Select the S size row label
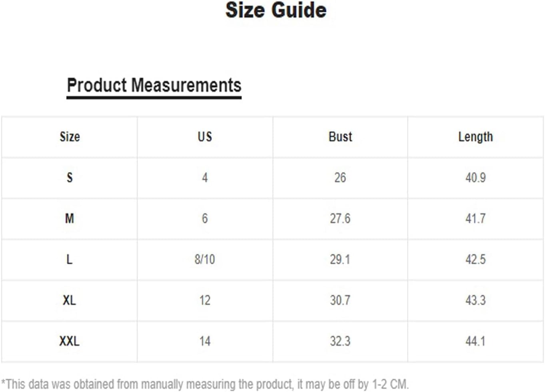 coord(70,178)
